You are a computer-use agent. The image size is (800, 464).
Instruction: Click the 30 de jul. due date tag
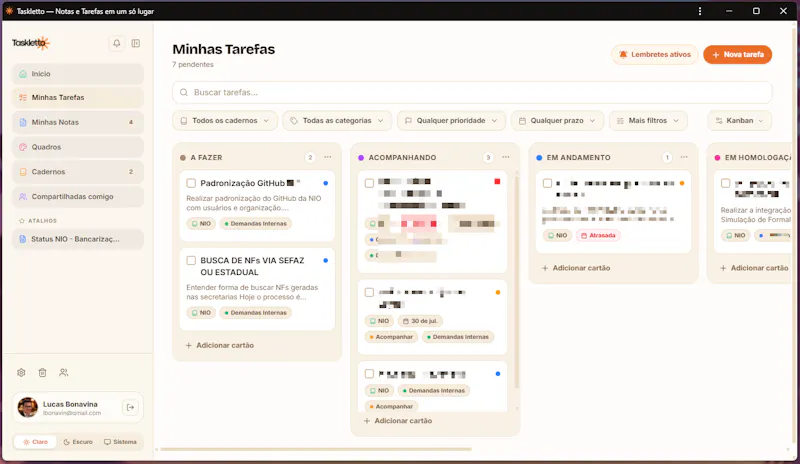[x=420, y=321]
